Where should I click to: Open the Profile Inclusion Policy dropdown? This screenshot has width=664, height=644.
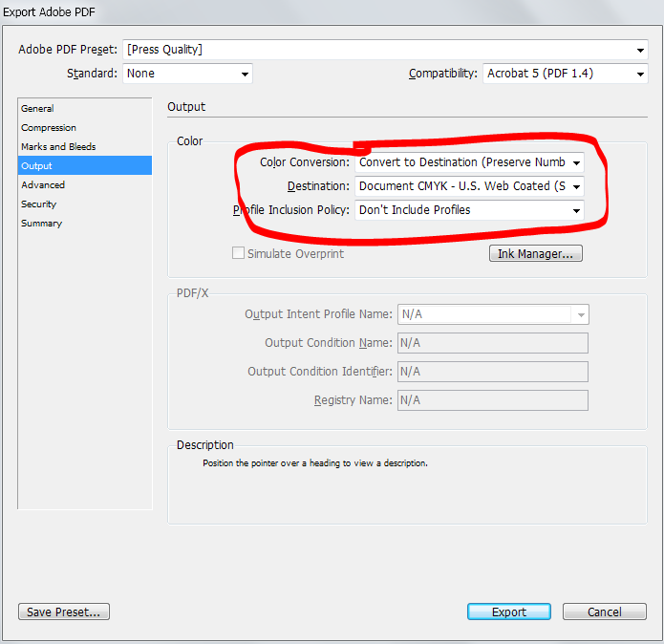pyautogui.click(x=469, y=210)
